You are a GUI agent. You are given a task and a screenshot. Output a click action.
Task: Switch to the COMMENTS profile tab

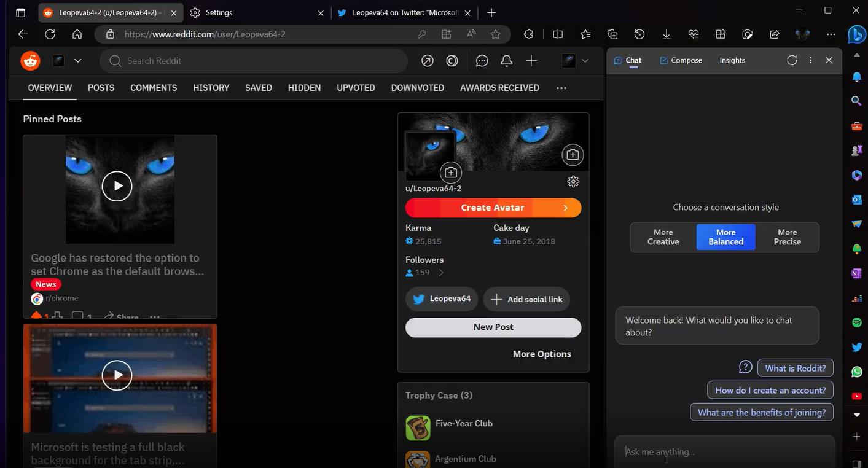[154, 88]
